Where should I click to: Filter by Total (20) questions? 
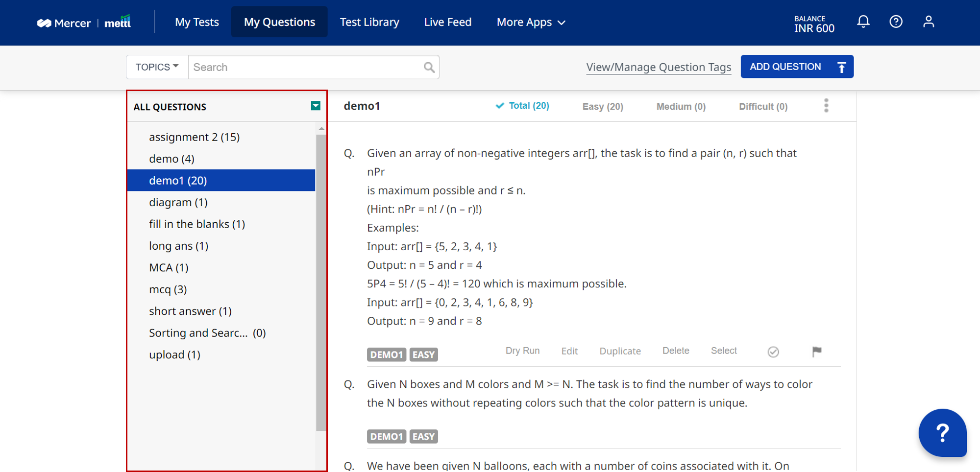(522, 106)
